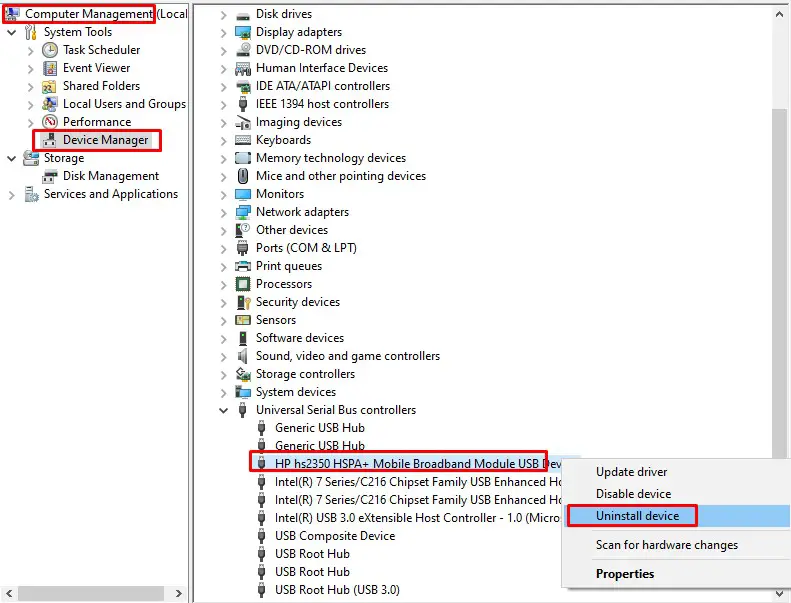Click the right pane scroll down arrow

[779, 593]
